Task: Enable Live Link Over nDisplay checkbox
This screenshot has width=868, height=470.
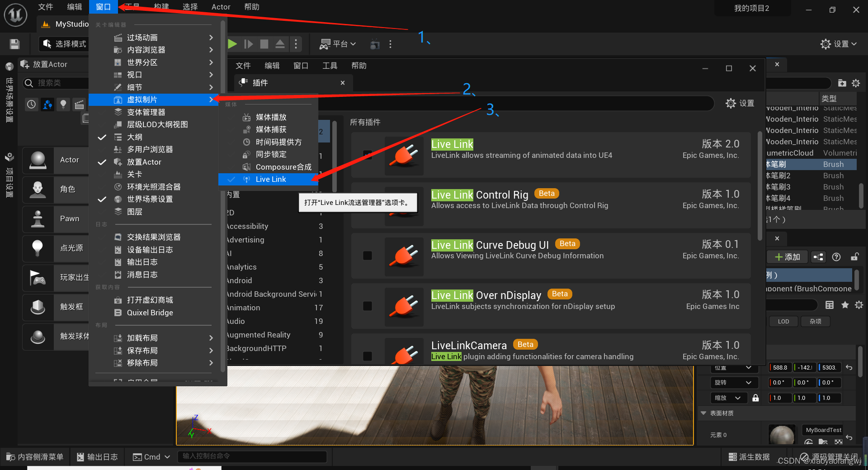Action: point(368,306)
